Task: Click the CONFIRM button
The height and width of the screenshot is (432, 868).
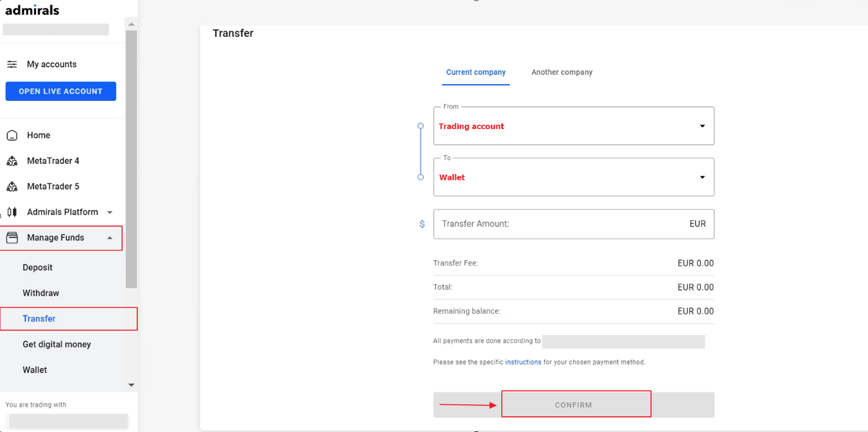Action: pos(573,405)
